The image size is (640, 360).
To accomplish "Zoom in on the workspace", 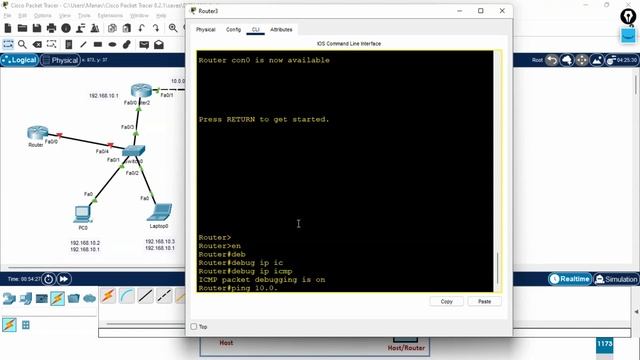I will [173, 28].
